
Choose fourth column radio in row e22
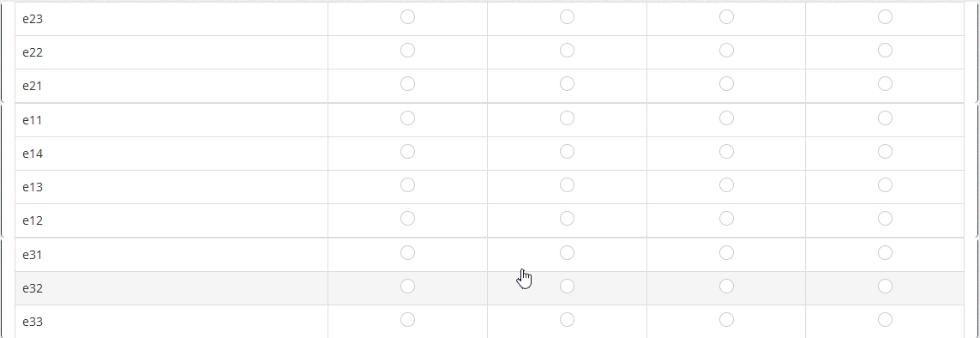tap(885, 50)
